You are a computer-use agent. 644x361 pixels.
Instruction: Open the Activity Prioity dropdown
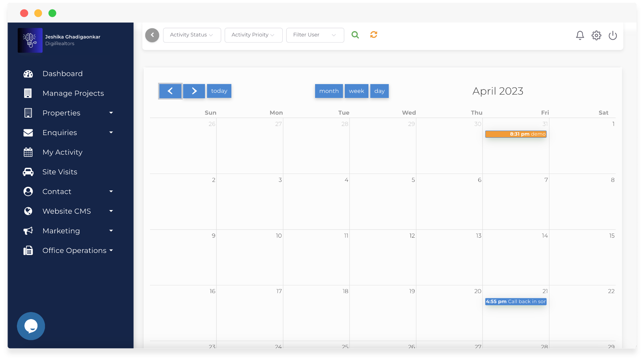coord(253,35)
